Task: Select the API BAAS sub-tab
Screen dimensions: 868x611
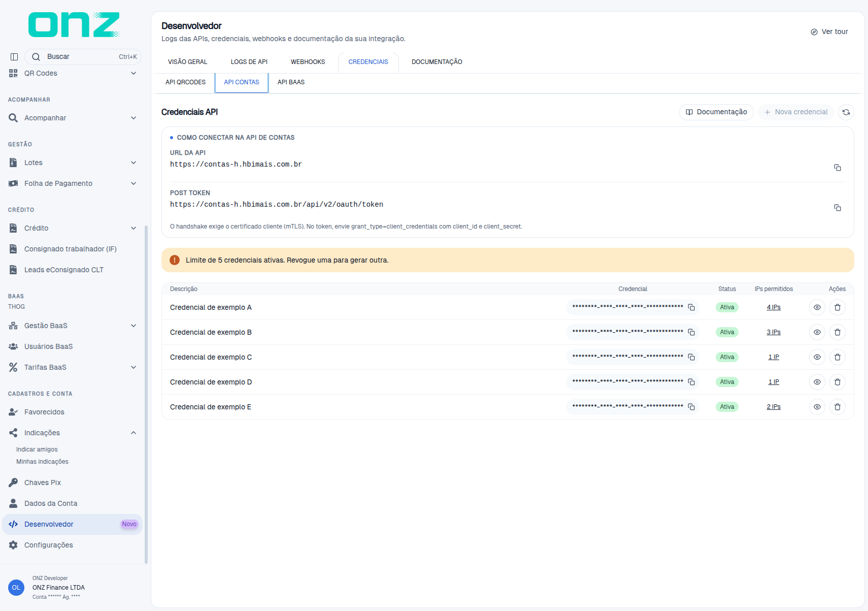Action: pyautogui.click(x=291, y=82)
